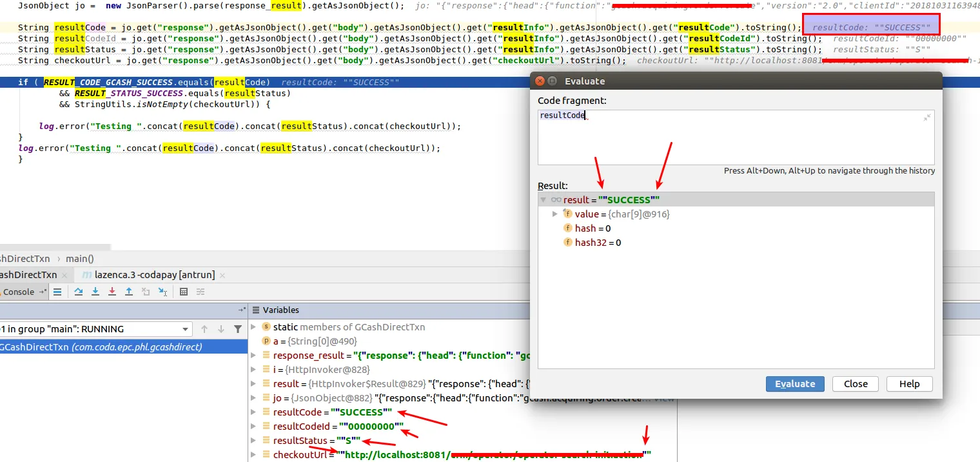Click the Step Out debugger icon

tap(129, 292)
